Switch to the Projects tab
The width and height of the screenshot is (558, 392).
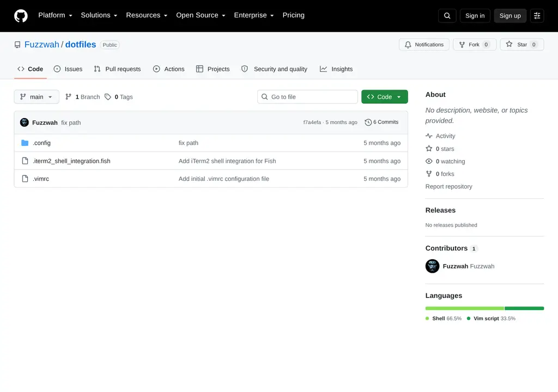click(213, 69)
